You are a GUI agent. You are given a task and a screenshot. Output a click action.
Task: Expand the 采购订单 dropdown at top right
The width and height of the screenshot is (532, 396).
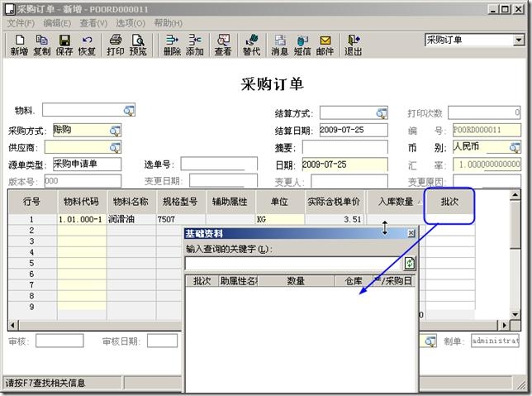[517, 40]
